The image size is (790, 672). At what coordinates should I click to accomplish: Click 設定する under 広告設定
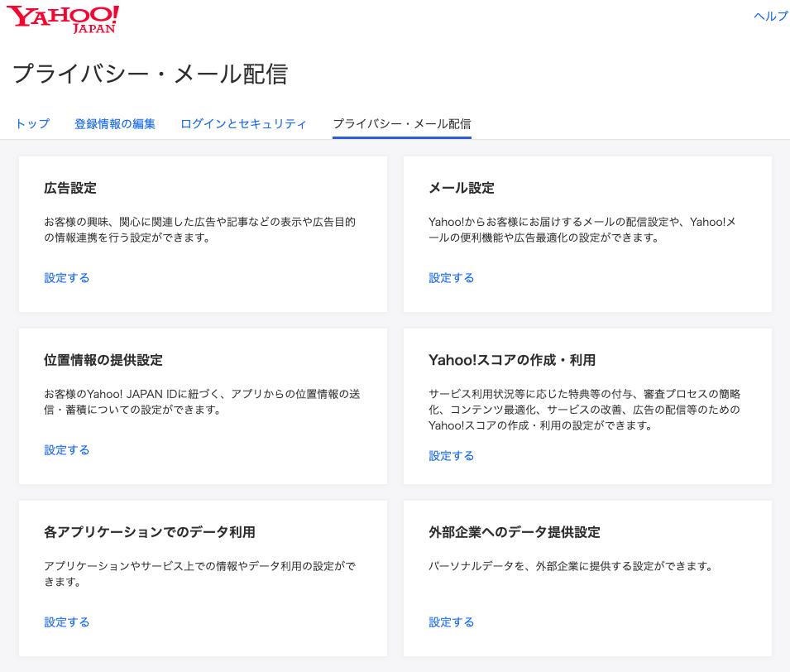coord(67,278)
